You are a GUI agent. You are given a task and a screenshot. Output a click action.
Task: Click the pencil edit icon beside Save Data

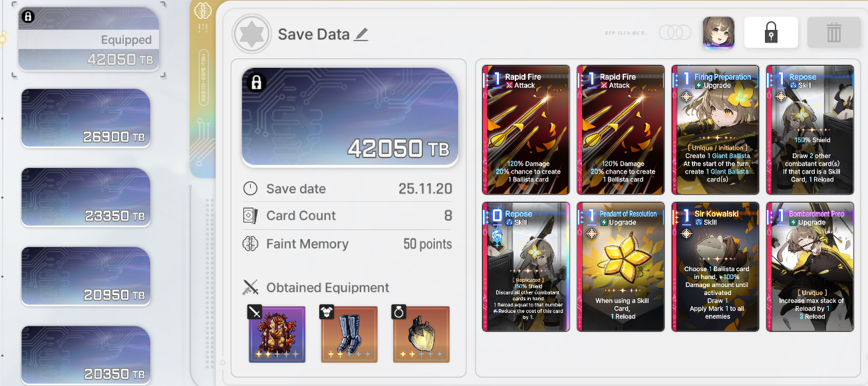(361, 35)
